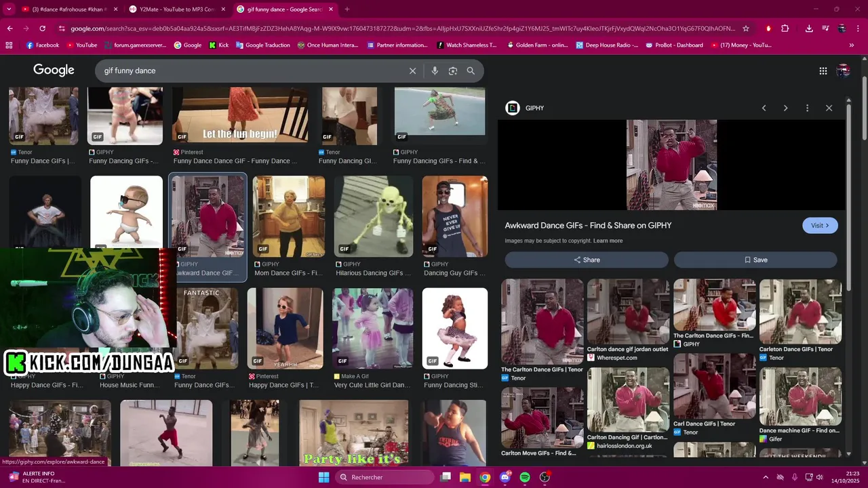Open Google Lens image search icon

[x=453, y=70]
